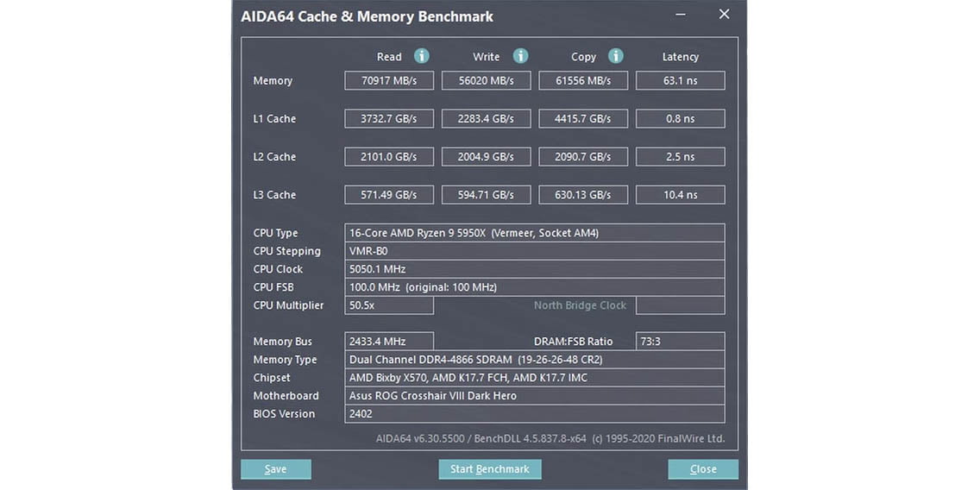Image resolution: width=980 pixels, height=490 pixels.
Task: Click the Chipset AMD Bixby X570 field
Action: 534,378
